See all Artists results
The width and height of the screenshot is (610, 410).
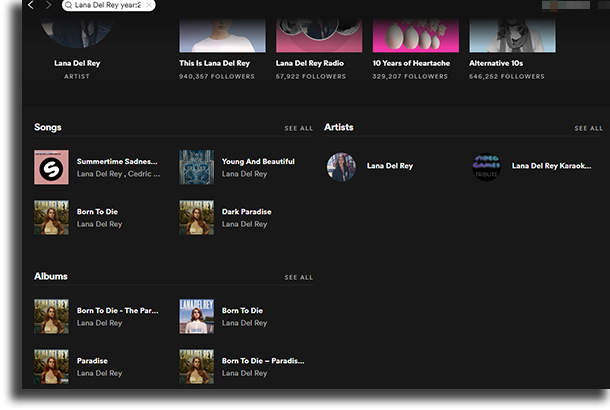pyautogui.click(x=589, y=128)
